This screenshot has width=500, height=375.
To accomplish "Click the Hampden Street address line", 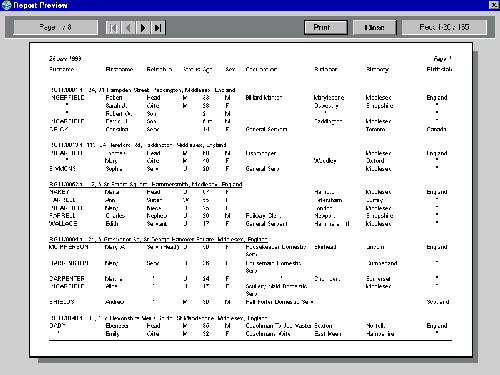I will click(143, 90).
